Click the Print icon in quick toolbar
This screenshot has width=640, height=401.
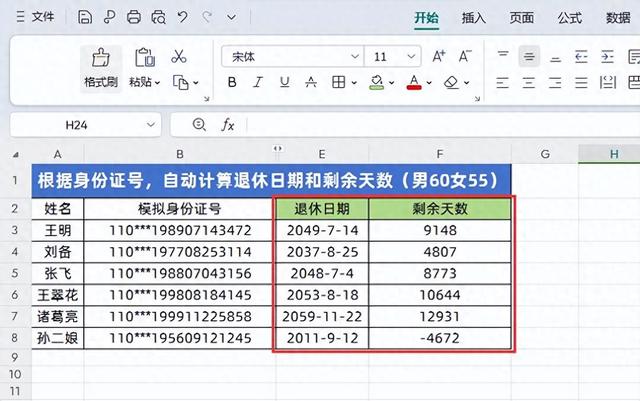pos(133,17)
